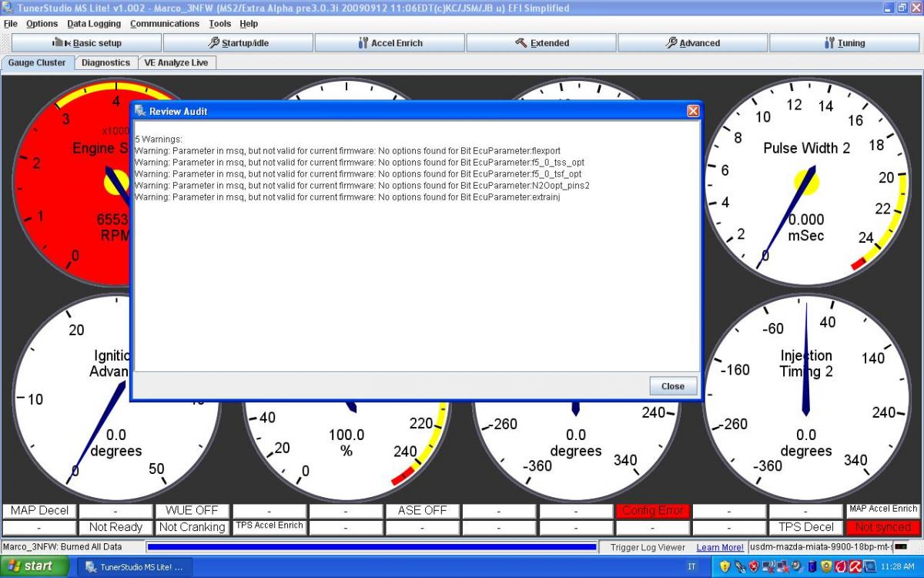Click the Review Audit dialog title icon
Viewport: 924px width, 578px height.
tap(141, 111)
